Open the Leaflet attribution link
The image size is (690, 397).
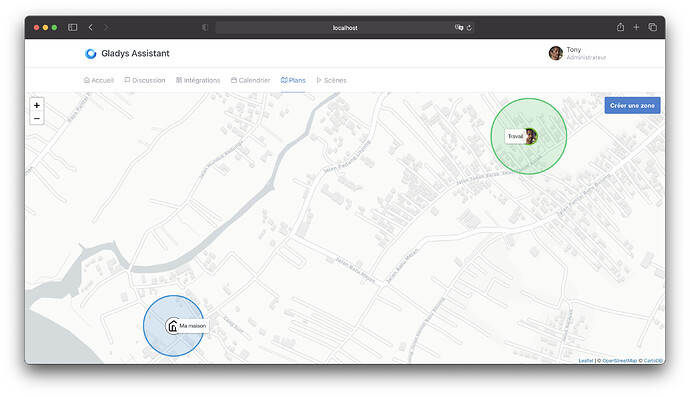pyautogui.click(x=586, y=361)
